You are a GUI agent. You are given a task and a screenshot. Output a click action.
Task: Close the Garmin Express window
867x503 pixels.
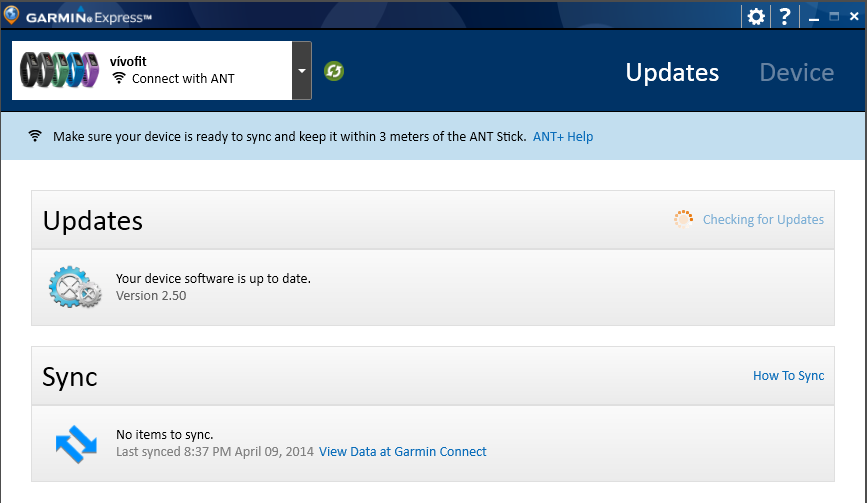point(854,17)
